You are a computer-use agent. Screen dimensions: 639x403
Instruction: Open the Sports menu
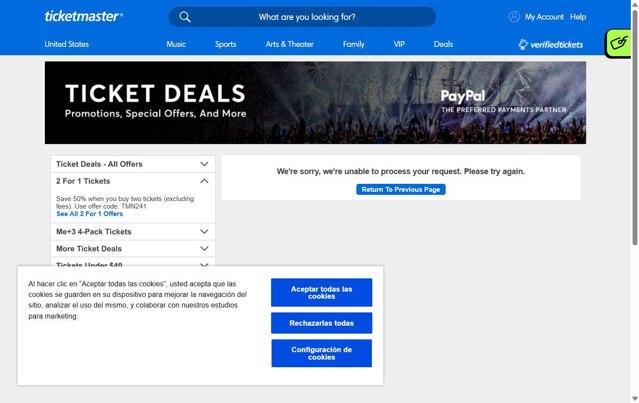226,44
